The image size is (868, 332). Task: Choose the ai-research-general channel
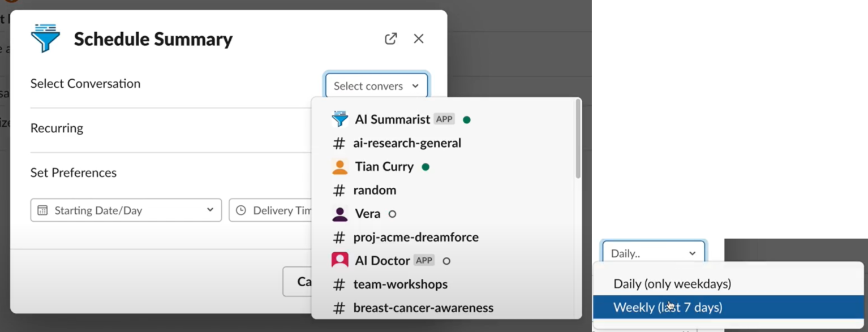407,143
